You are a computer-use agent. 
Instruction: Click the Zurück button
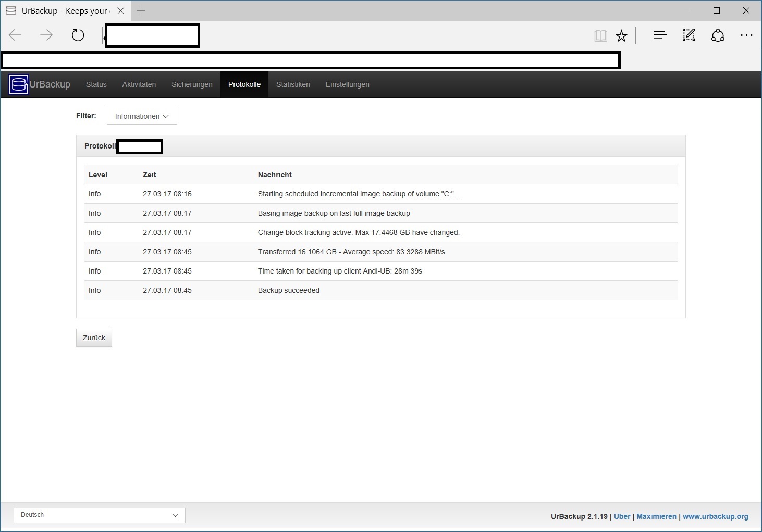tap(94, 338)
